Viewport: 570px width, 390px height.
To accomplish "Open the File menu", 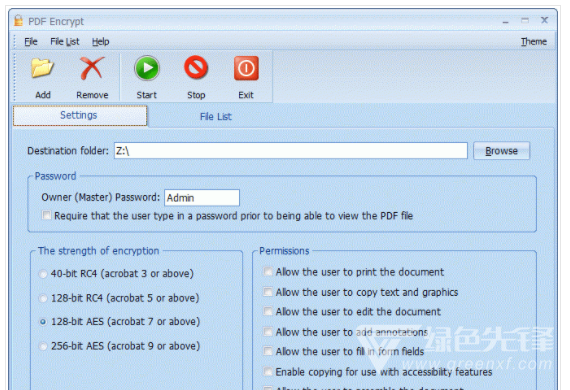I will click(x=31, y=41).
